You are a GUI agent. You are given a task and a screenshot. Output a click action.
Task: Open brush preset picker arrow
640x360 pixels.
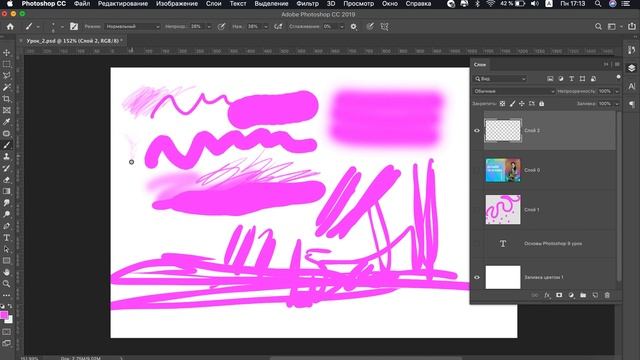tap(62, 27)
